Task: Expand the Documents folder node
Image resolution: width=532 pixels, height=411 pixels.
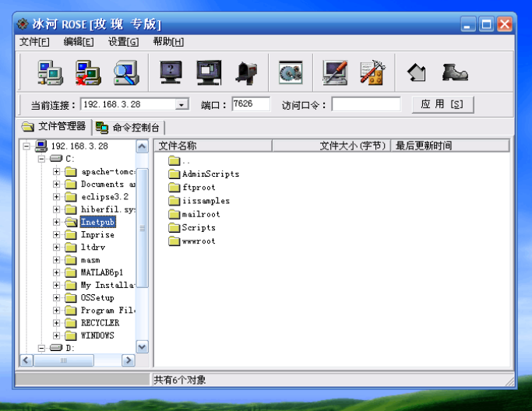Action: (56, 184)
